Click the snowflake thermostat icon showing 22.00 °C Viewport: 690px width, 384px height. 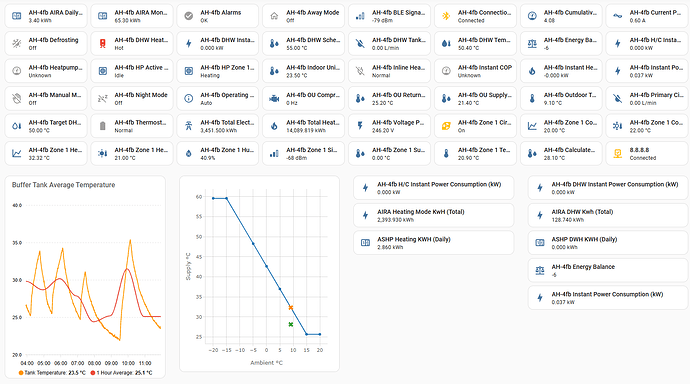coord(618,126)
